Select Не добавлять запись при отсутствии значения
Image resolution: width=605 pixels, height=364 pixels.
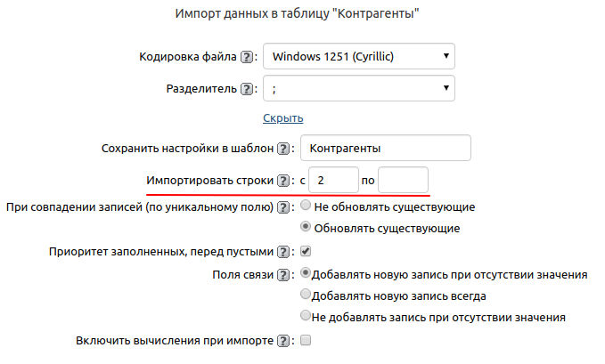(x=307, y=316)
